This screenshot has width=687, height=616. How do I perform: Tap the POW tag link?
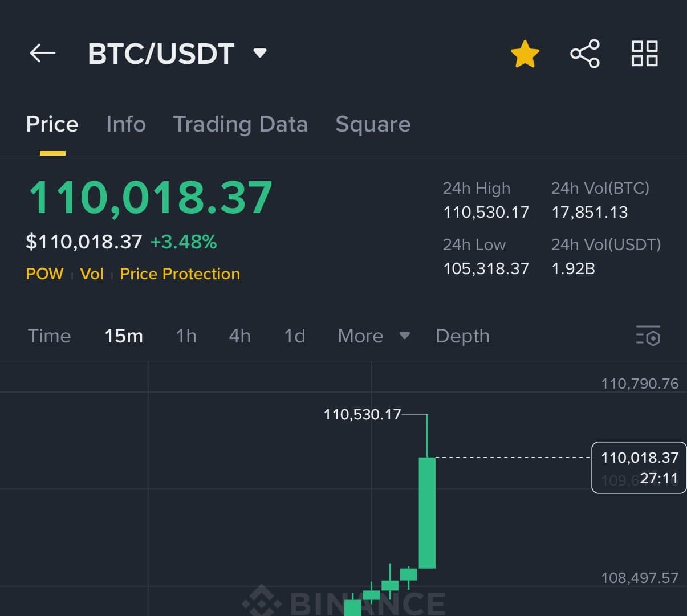pos(44,274)
